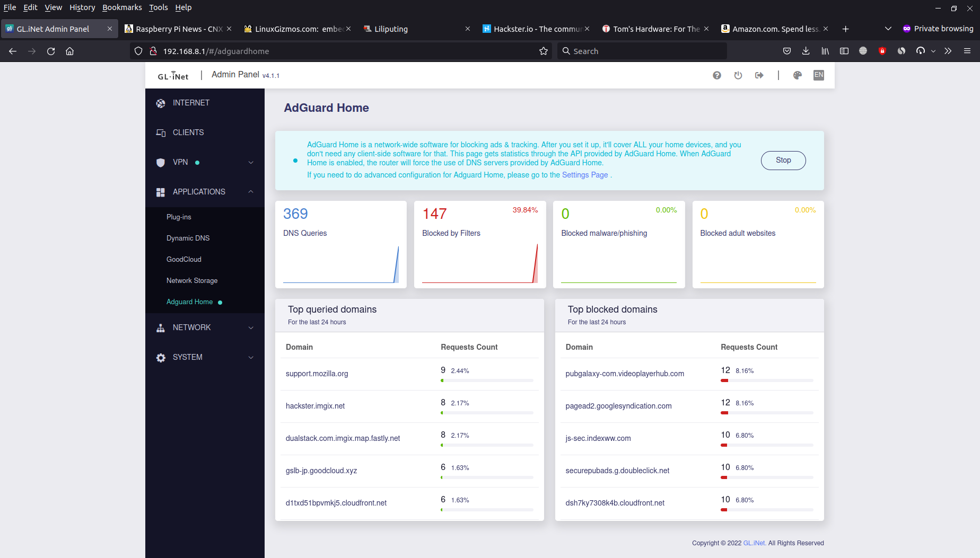Viewport: 980px width, 558px height.
Task: Switch to Tom's Hardware tab
Action: click(x=655, y=29)
